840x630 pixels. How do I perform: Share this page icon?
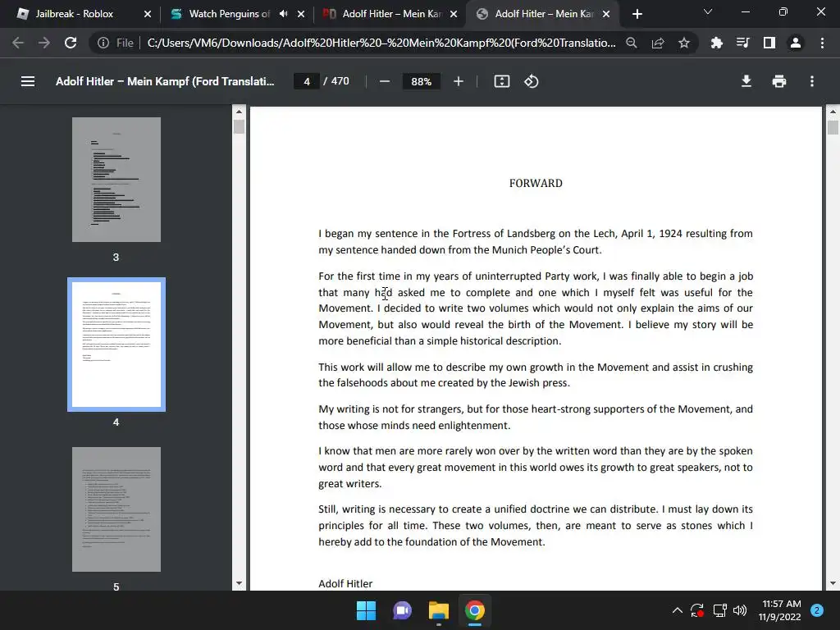pyautogui.click(x=658, y=43)
